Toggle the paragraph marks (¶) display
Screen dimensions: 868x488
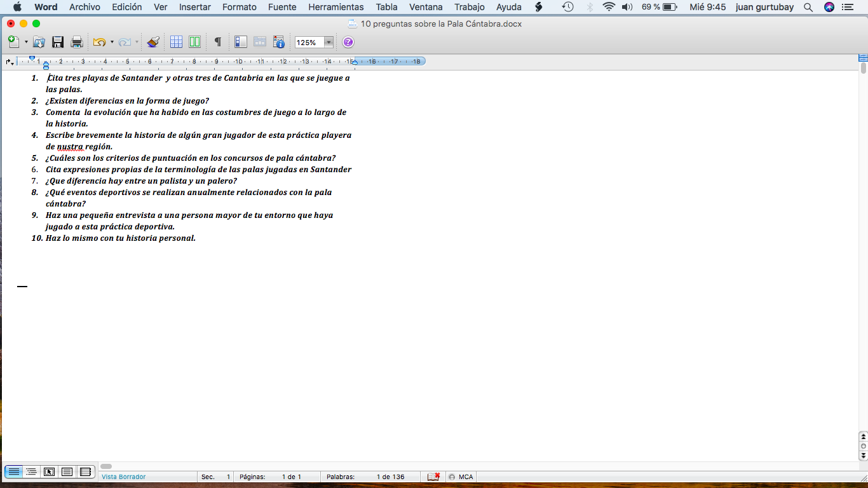point(217,42)
